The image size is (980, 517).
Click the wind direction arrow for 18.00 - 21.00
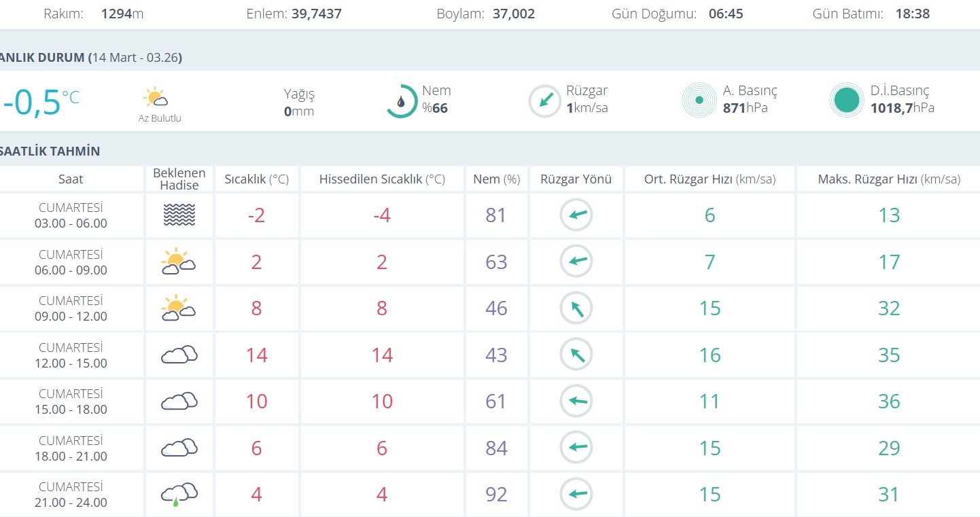(x=576, y=448)
